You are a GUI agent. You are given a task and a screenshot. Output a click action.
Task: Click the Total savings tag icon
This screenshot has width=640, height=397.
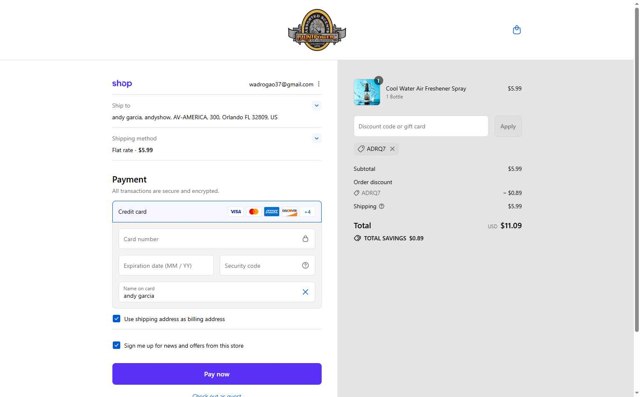pos(357,238)
